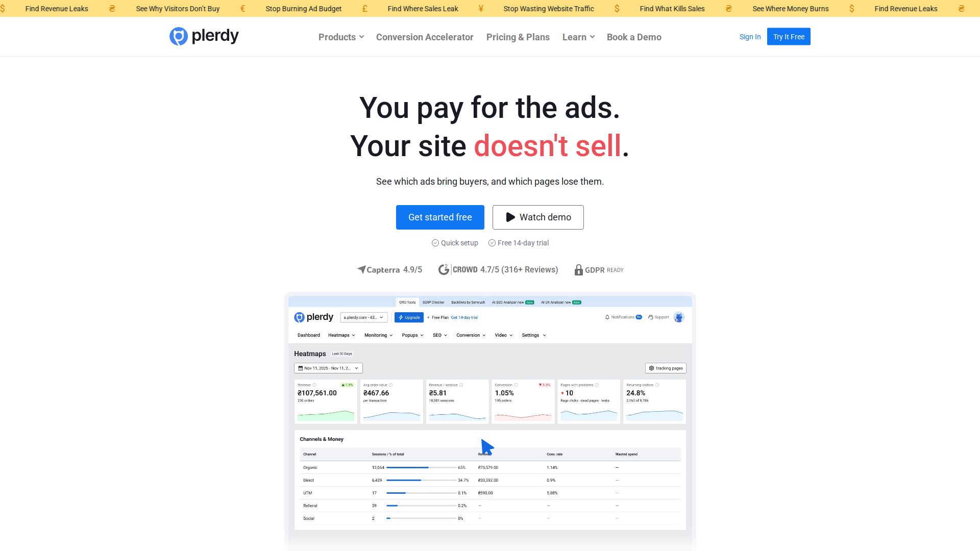Viewport: 980px width, 551px height.
Task: Click the Support headset icon in dashboard
Action: [651, 317]
